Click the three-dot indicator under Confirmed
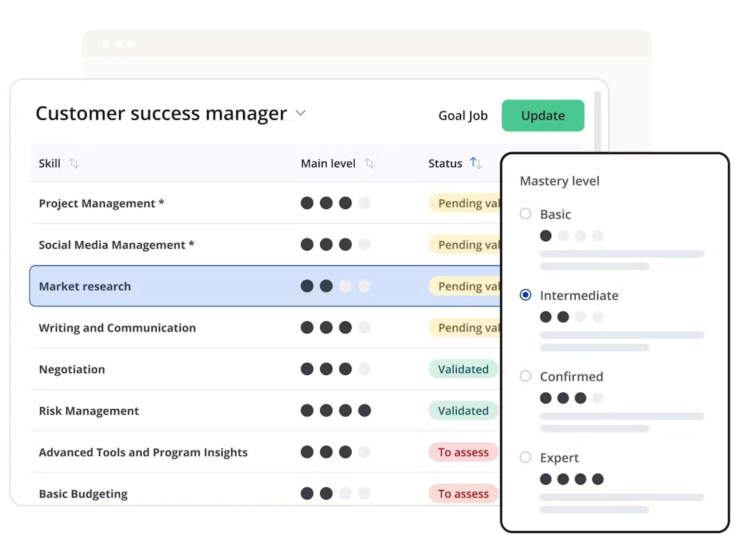The image size is (747, 560). coord(572,398)
